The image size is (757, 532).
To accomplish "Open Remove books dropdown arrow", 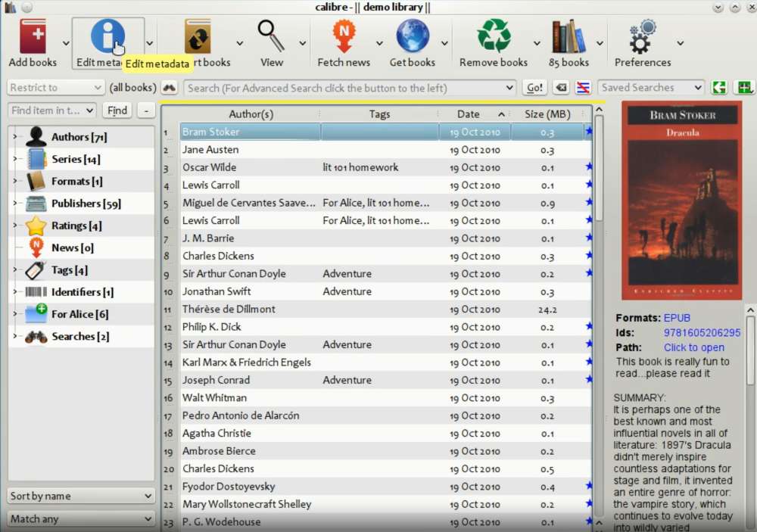I will [537, 43].
